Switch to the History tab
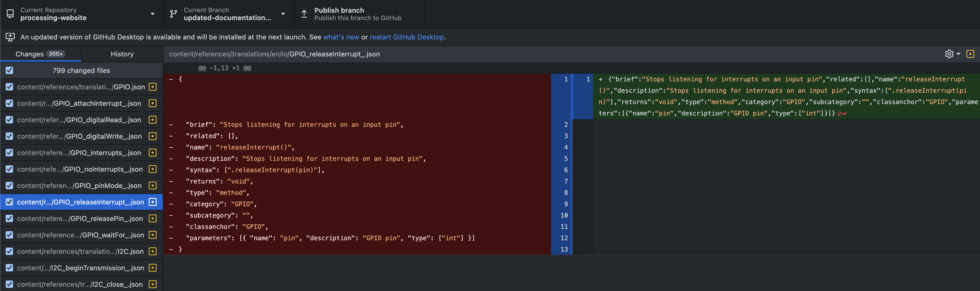The image size is (980, 291). point(122,54)
